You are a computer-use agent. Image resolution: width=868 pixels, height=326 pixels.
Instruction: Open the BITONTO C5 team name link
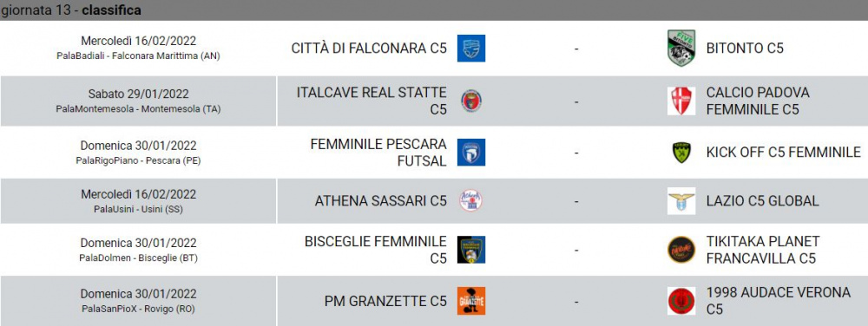[x=745, y=48]
